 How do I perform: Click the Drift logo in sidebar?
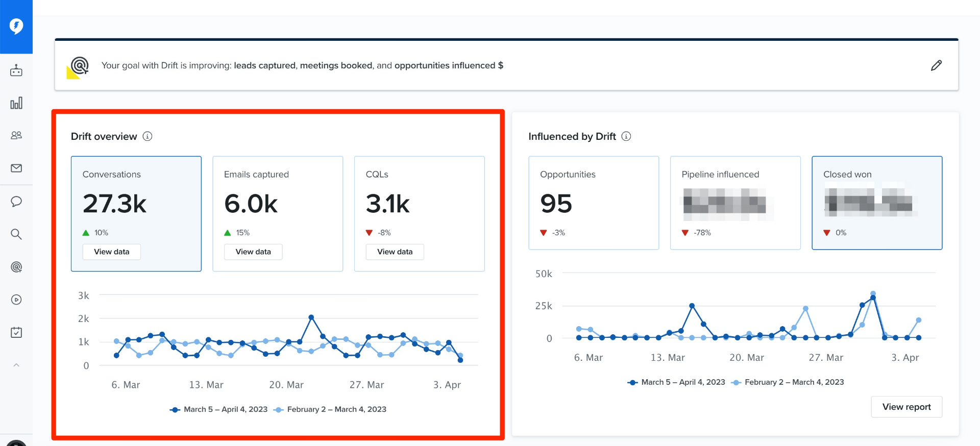point(16,26)
